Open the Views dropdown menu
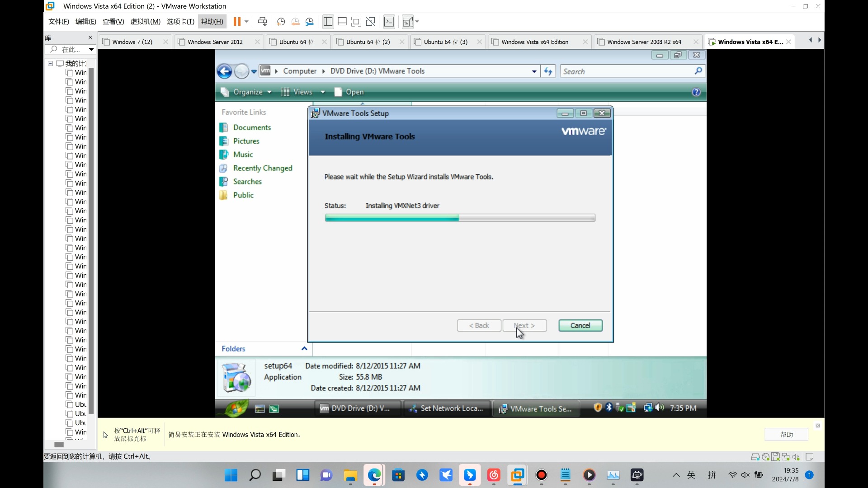 pyautogui.click(x=303, y=92)
